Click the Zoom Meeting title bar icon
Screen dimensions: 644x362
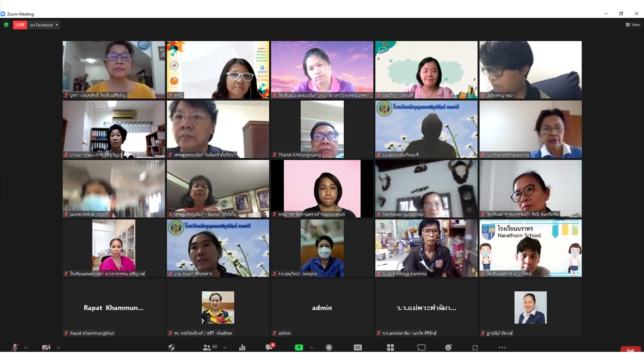[x=3, y=14]
